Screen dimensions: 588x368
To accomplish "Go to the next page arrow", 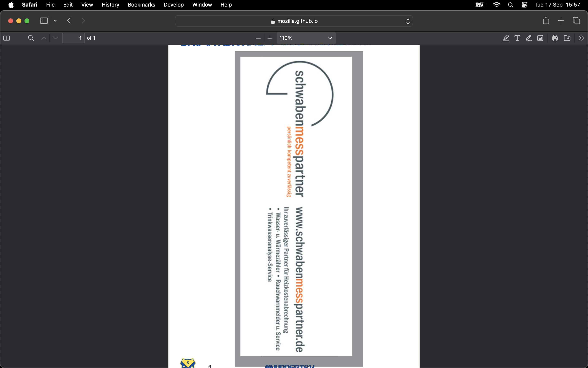I will click(x=55, y=38).
